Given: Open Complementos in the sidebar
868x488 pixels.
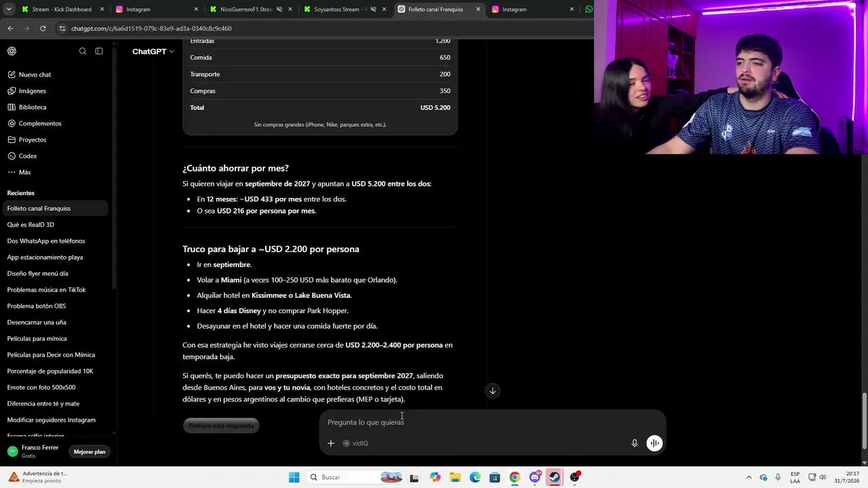Looking at the screenshot, I should (54, 123).
